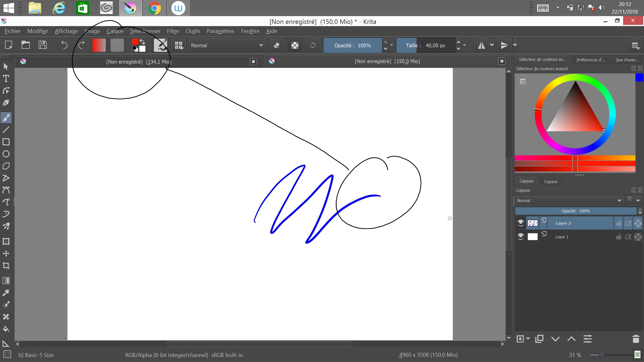Open the Filtre menu

(x=173, y=31)
